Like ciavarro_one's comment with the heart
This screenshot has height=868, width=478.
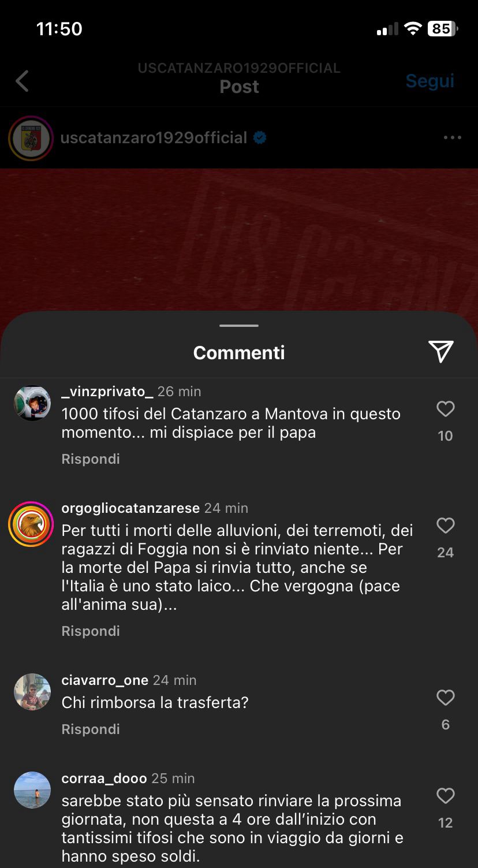coord(445,698)
